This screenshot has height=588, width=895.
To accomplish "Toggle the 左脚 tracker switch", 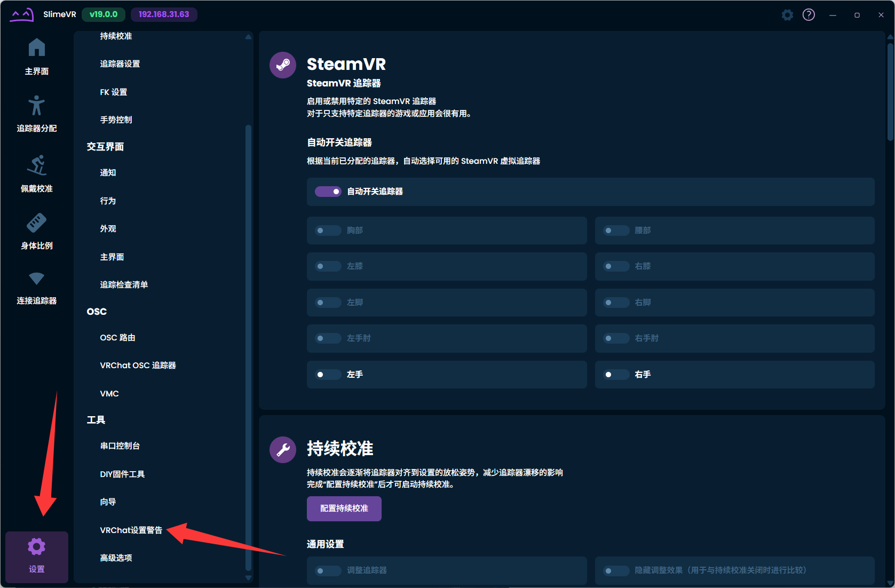I will click(328, 303).
